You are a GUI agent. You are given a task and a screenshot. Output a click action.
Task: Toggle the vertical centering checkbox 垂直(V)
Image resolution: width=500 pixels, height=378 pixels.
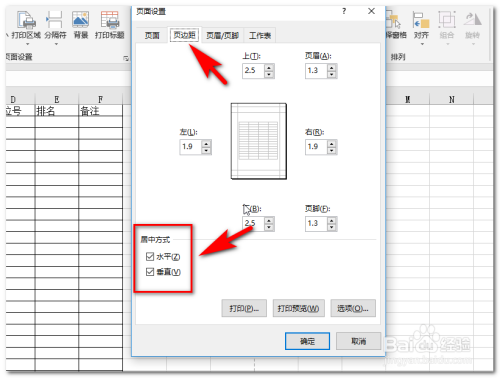[150, 272]
